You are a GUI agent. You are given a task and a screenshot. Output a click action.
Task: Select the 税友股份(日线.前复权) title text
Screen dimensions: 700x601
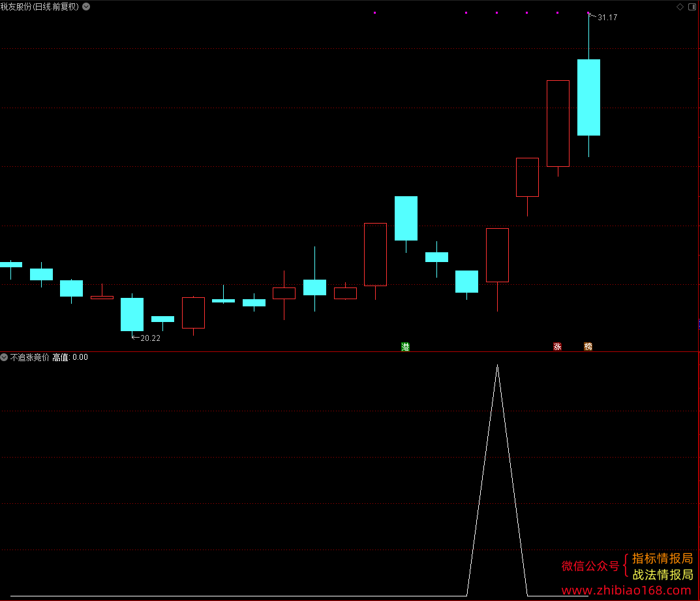(40, 7)
